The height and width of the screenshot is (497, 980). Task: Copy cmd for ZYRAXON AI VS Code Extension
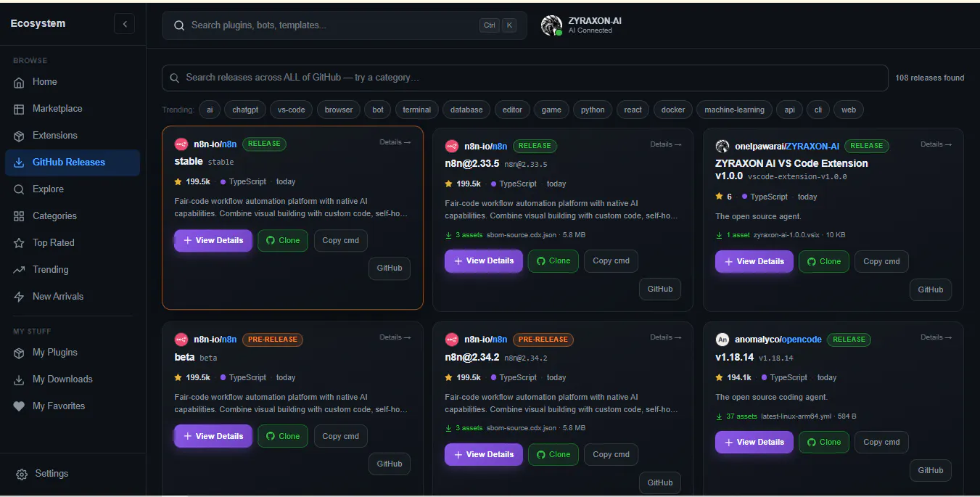coord(881,262)
